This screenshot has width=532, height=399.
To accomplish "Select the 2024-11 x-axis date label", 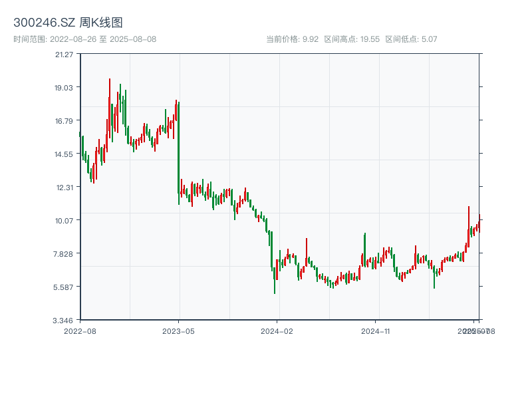I will [376, 331].
